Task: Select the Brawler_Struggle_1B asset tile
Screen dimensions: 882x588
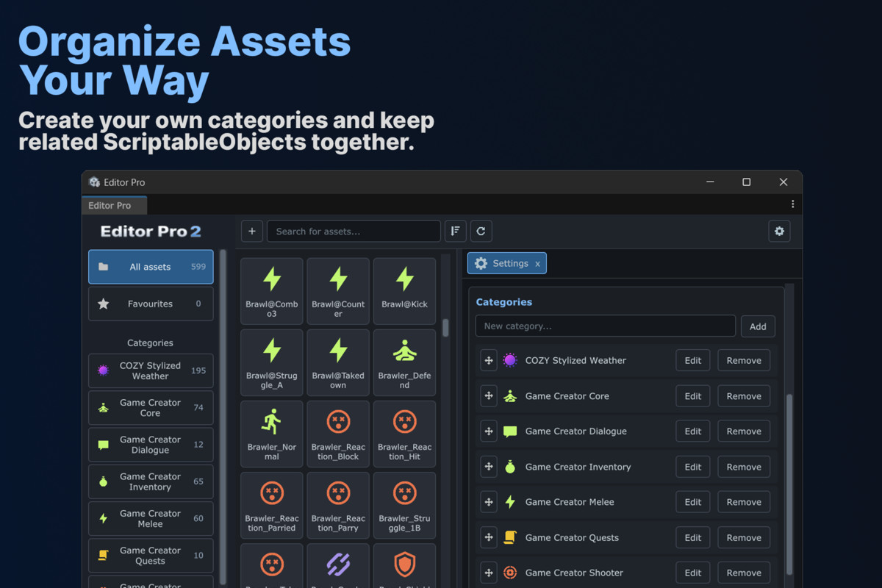Action: tap(405, 505)
